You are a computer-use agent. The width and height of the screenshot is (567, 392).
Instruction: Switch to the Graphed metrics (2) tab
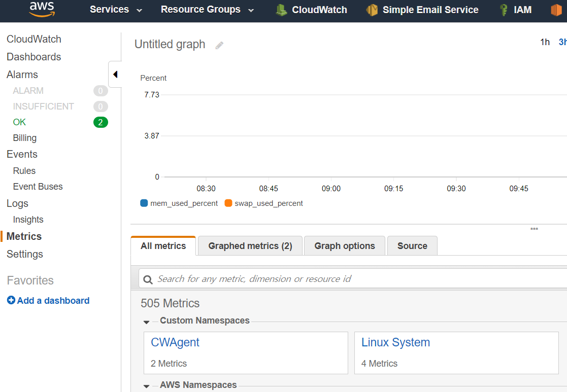pyautogui.click(x=250, y=246)
